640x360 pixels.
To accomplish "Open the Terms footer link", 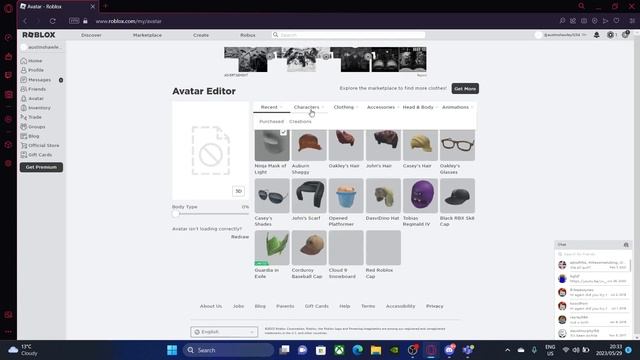I will click(368, 306).
